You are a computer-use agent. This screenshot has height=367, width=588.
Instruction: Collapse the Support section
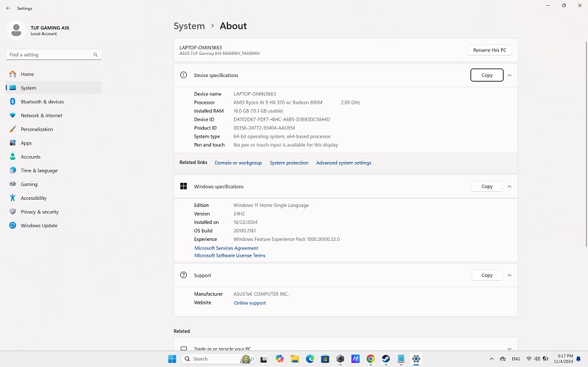click(510, 275)
